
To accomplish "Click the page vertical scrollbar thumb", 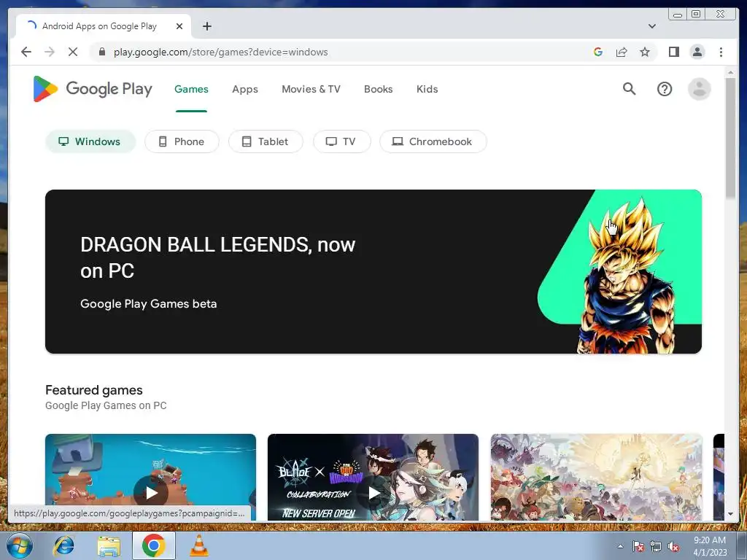I will pos(730,138).
